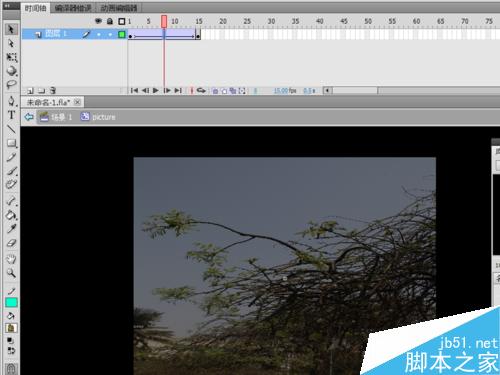Toggle Snap to Objects magnet
This screenshot has width=500, height=375.
[11, 369]
